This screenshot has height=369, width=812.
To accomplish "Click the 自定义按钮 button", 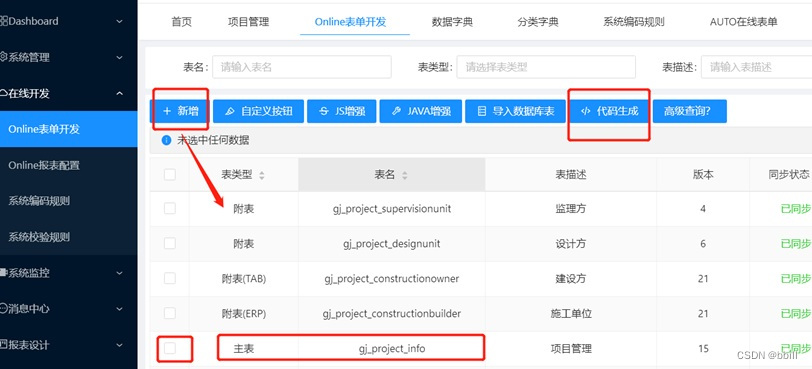I will pyautogui.click(x=258, y=111).
